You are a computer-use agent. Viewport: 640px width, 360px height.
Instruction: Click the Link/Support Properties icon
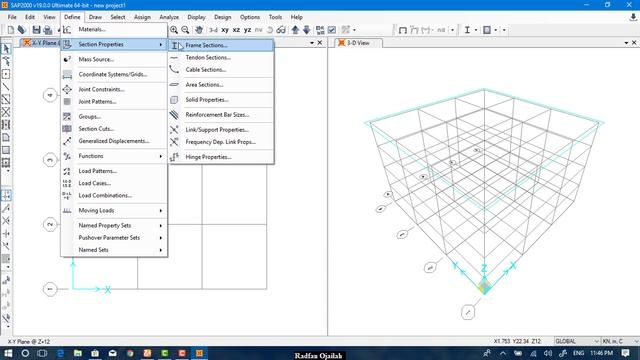pyautogui.click(x=174, y=130)
